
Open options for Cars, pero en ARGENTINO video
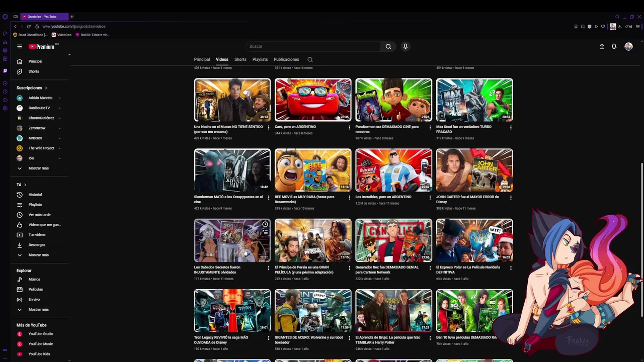pyautogui.click(x=349, y=128)
